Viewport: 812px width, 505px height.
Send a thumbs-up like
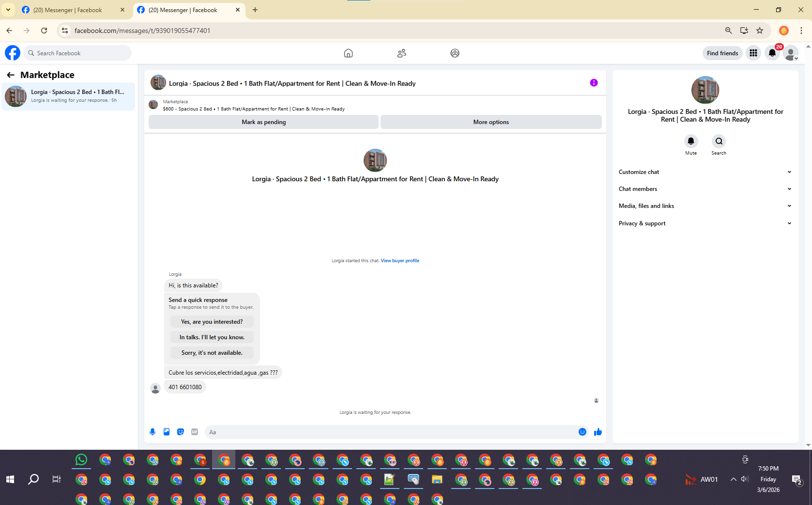click(598, 432)
